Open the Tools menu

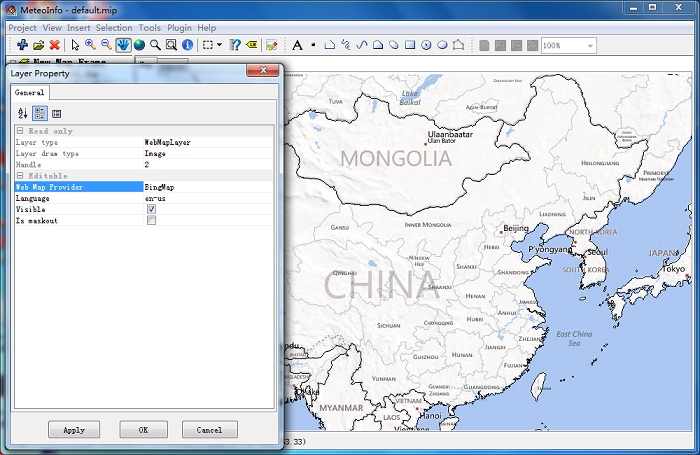[x=150, y=28]
